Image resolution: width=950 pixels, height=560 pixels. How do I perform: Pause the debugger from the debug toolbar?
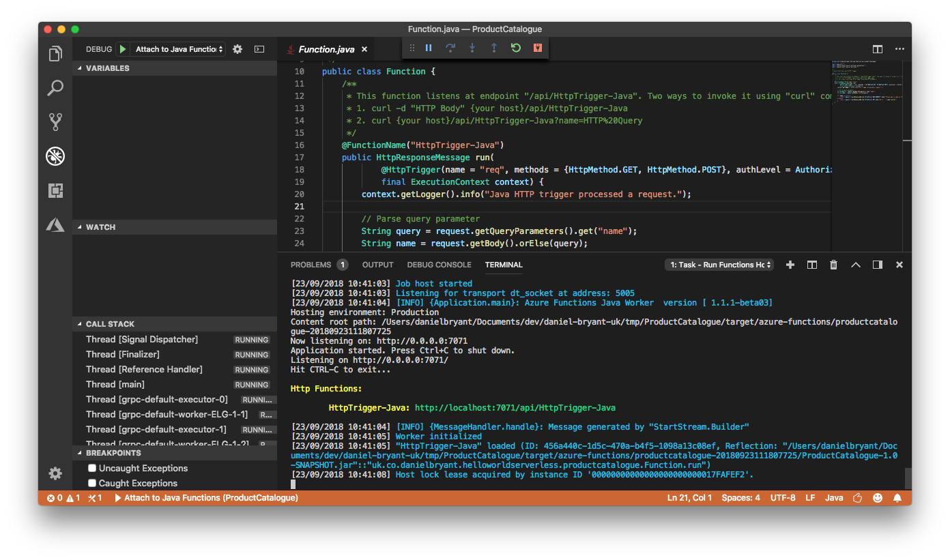[429, 48]
